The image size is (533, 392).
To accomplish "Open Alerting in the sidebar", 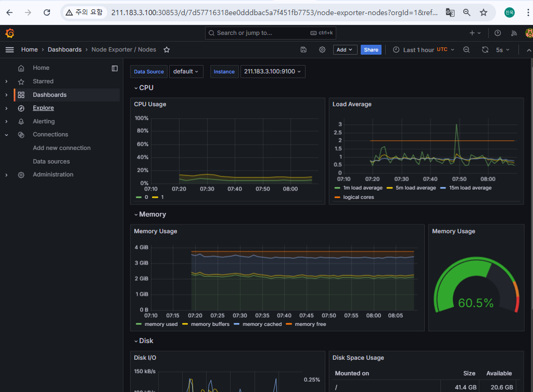I will [44, 121].
